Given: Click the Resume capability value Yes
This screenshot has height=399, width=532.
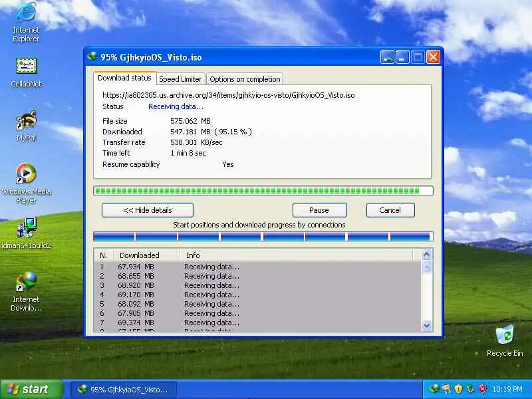Looking at the screenshot, I should [x=228, y=164].
